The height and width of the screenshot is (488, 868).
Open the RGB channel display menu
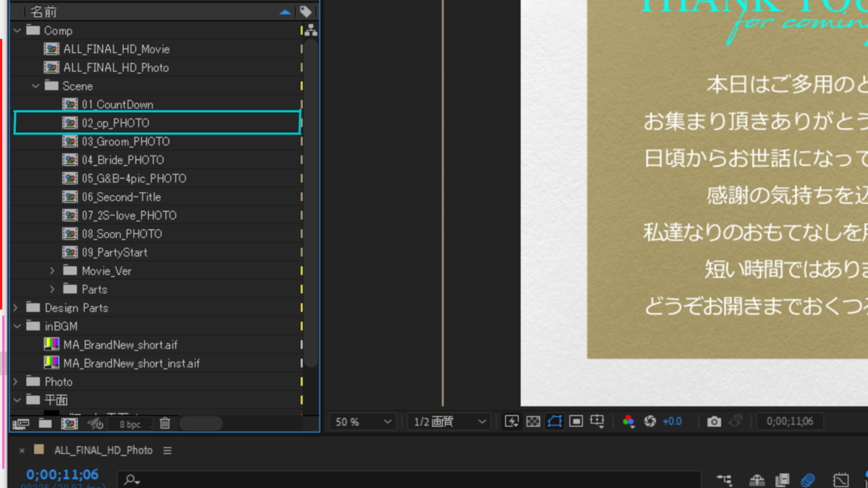click(629, 421)
